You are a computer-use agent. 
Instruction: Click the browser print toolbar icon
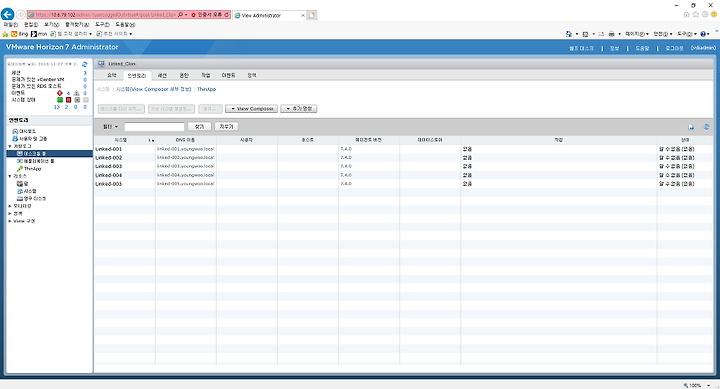pos(611,34)
